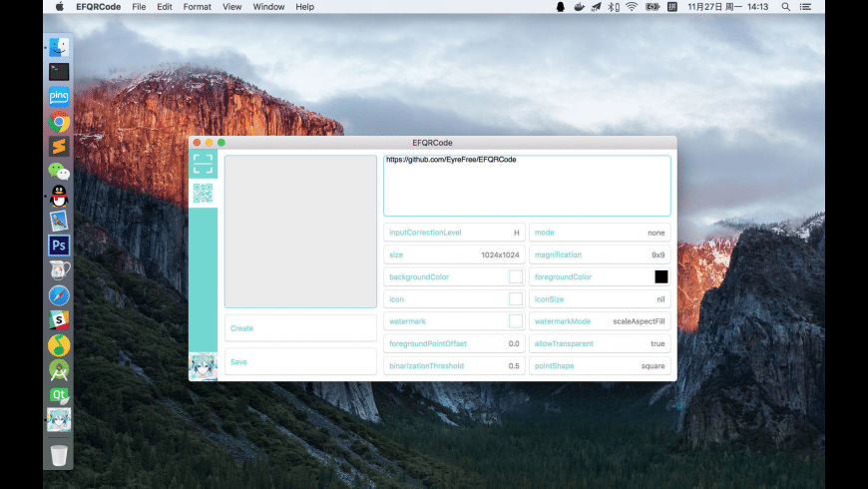Open the Trash in the dock
868x489 pixels.
[59, 455]
